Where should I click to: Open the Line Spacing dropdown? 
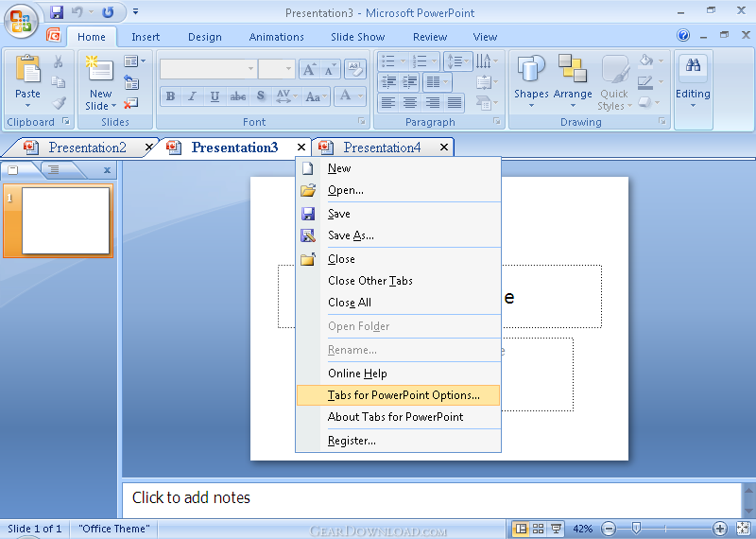click(x=458, y=61)
